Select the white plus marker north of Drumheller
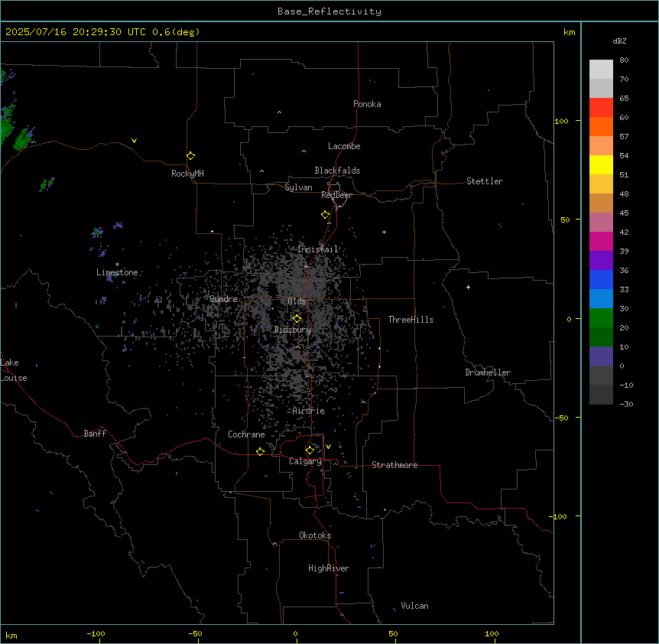The image size is (659, 644). [468, 287]
